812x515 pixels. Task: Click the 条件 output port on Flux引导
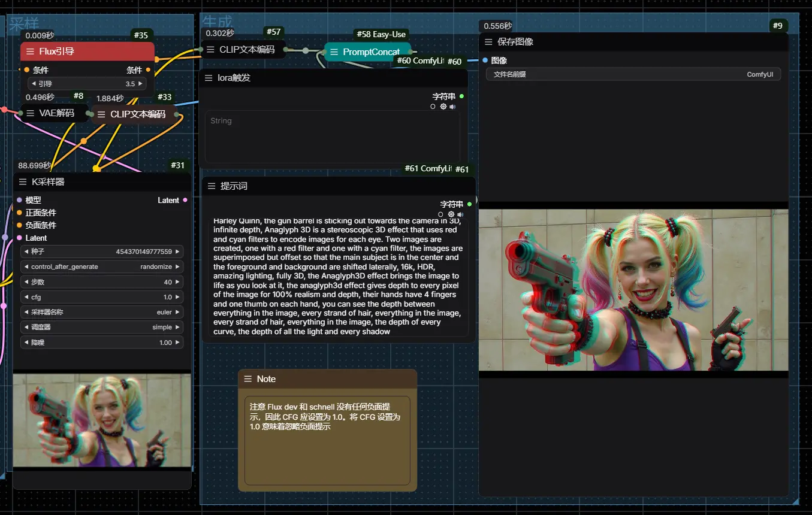pos(148,70)
